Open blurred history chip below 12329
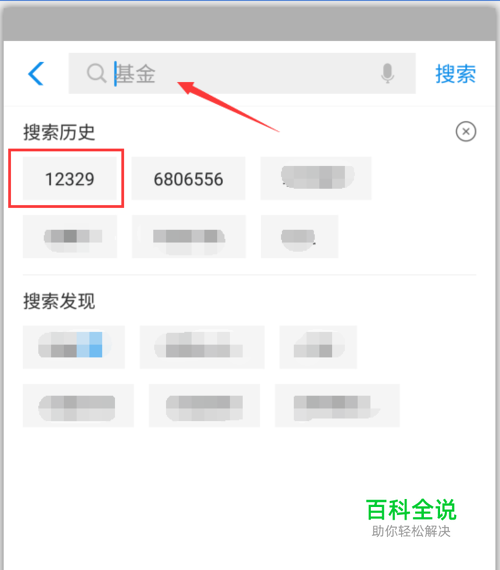The width and height of the screenshot is (500, 570). tap(70, 237)
